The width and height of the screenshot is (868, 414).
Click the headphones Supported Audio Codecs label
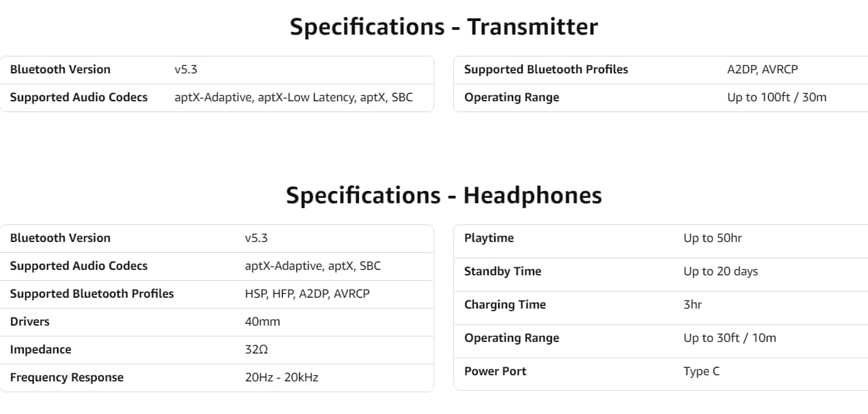(x=79, y=266)
